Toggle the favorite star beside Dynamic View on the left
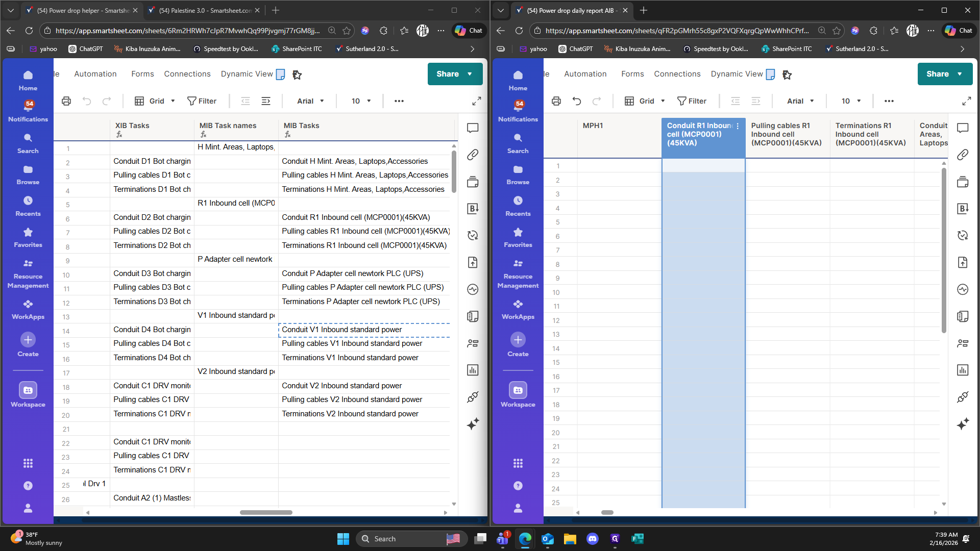 coord(297,74)
